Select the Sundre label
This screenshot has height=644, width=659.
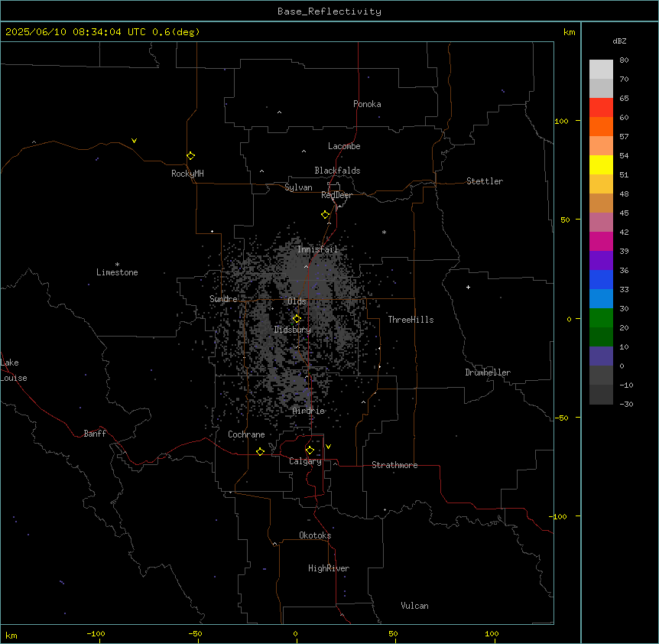223,299
